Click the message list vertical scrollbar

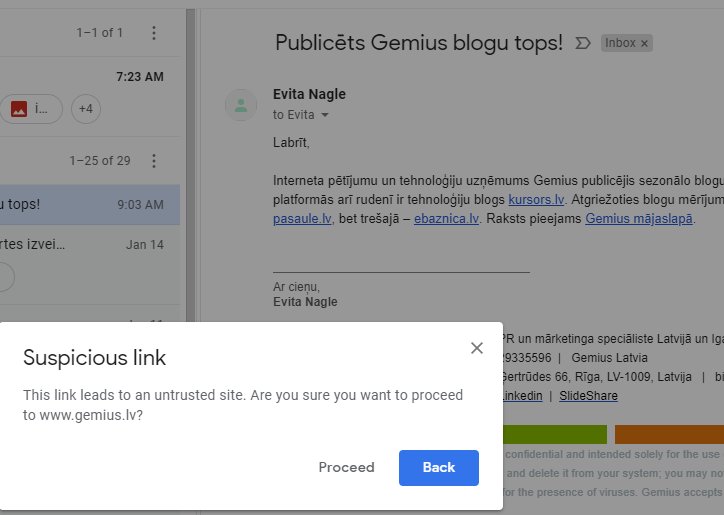coord(191,166)
